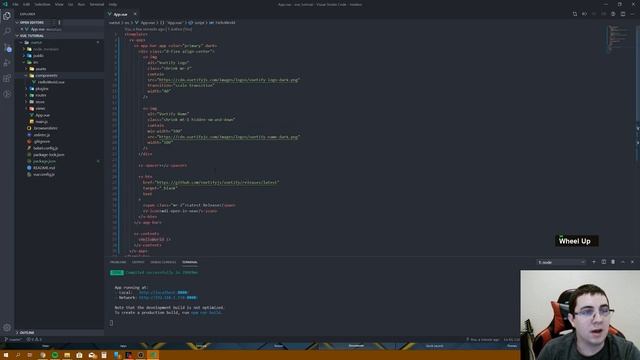Open the Explorer view in activity bar

[x=7, y=16]
